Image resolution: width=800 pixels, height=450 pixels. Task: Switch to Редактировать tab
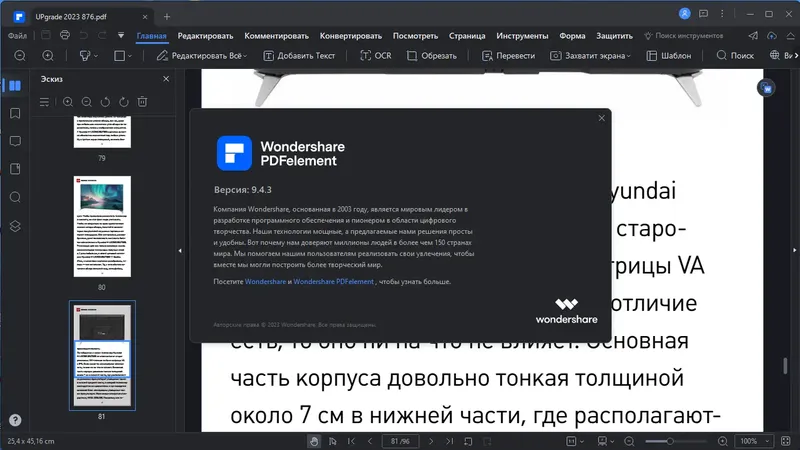point(205,36)
